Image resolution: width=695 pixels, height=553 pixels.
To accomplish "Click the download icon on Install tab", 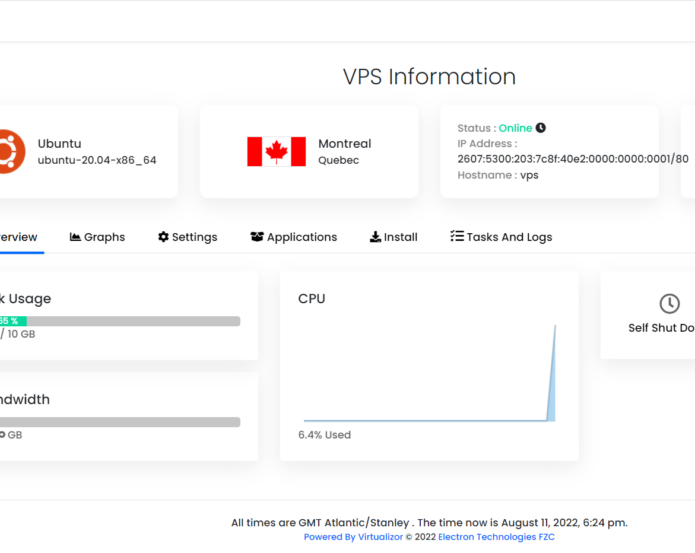I will point(375,237).
